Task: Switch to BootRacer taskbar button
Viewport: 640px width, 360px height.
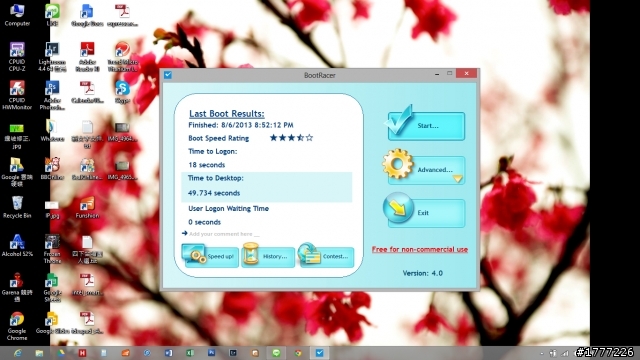Action: (x=320, y=353)
